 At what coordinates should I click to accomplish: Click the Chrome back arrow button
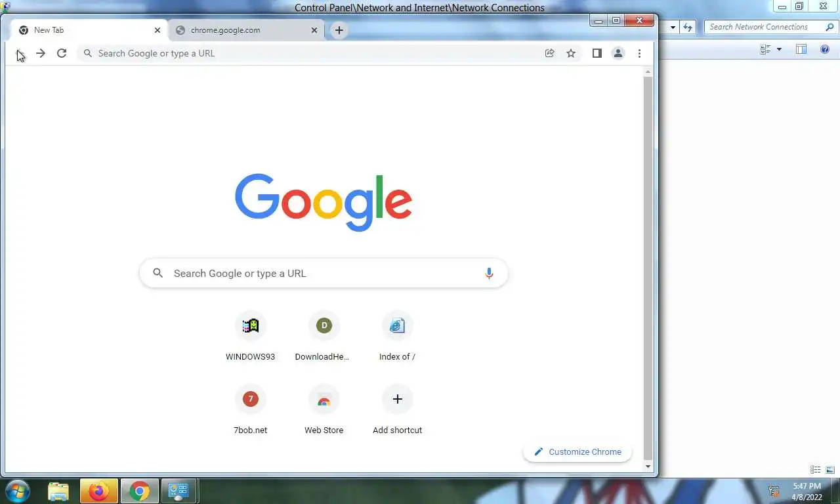click(x=20, y=53)
